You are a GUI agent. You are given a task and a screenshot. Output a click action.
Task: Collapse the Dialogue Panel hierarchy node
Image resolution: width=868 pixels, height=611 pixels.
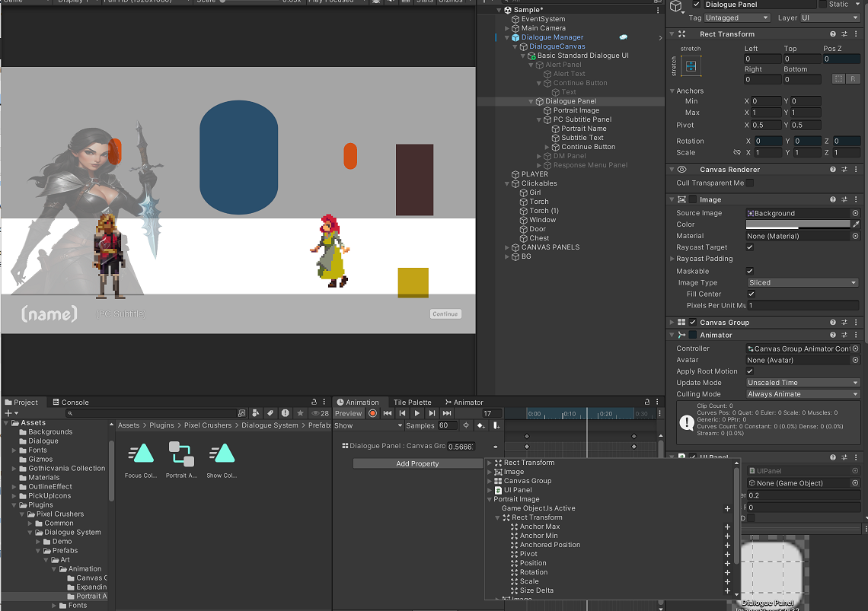coord(531,102)
